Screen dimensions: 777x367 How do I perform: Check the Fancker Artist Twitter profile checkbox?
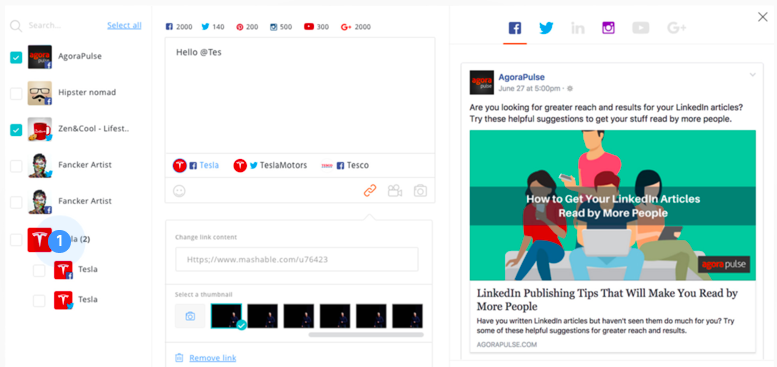[x=16, y=166]
